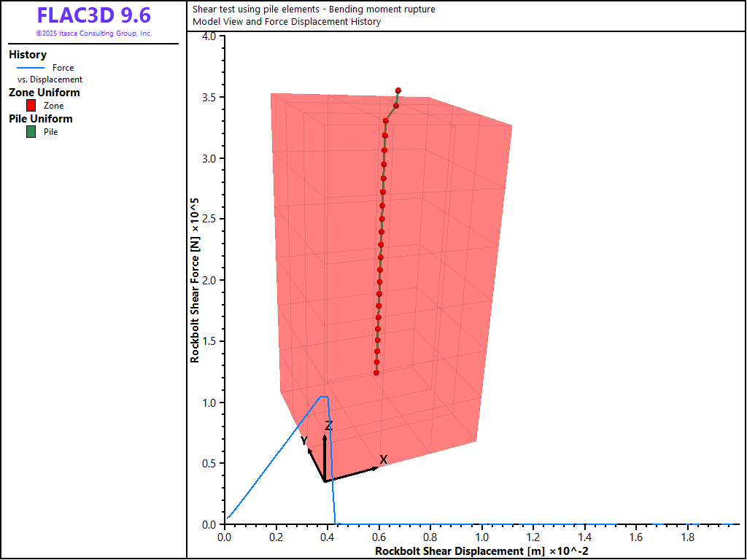Click the red Zone legend swatch
Viewport: 747px width, 560px height.
(31, 106)
